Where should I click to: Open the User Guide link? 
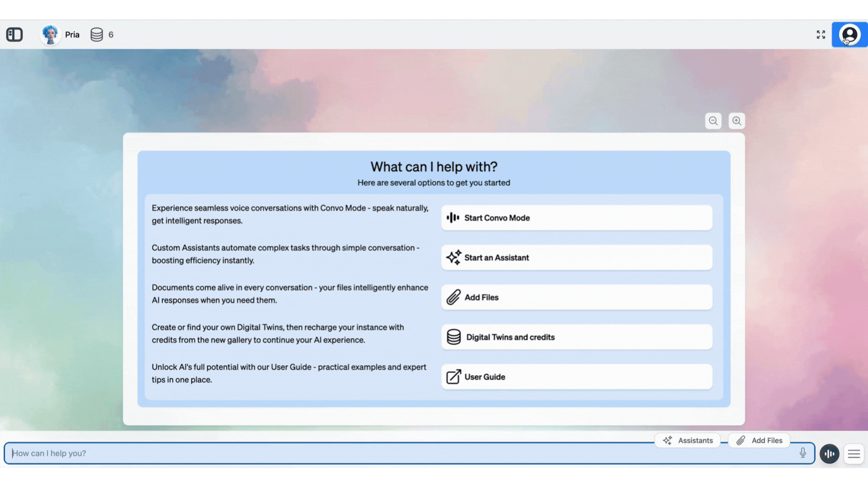click(576, 377)
